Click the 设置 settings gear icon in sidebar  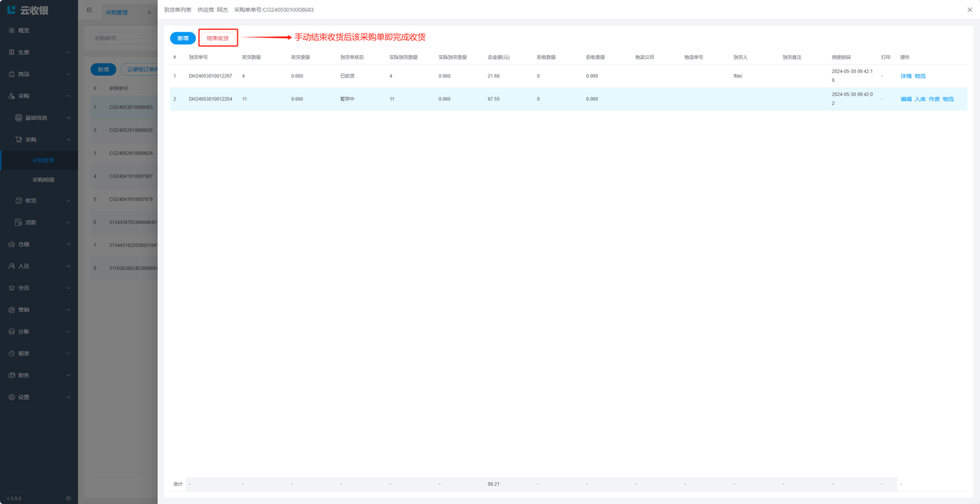[x=11, y=398]
